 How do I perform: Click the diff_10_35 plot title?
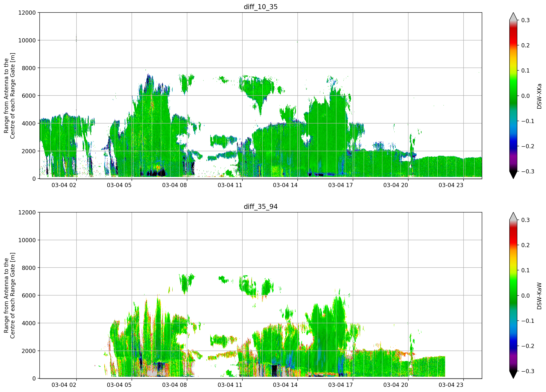(x=260, y=7)
